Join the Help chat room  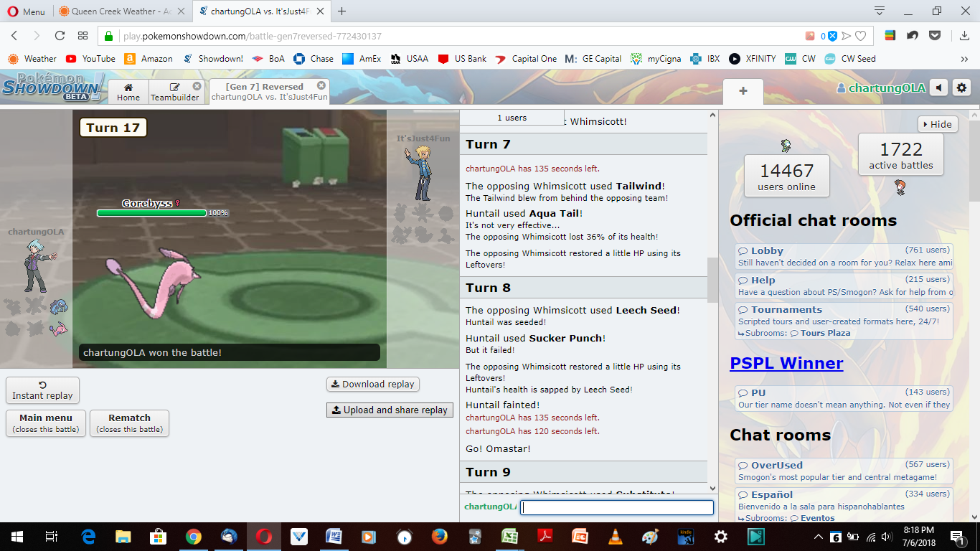coord(844,286)
